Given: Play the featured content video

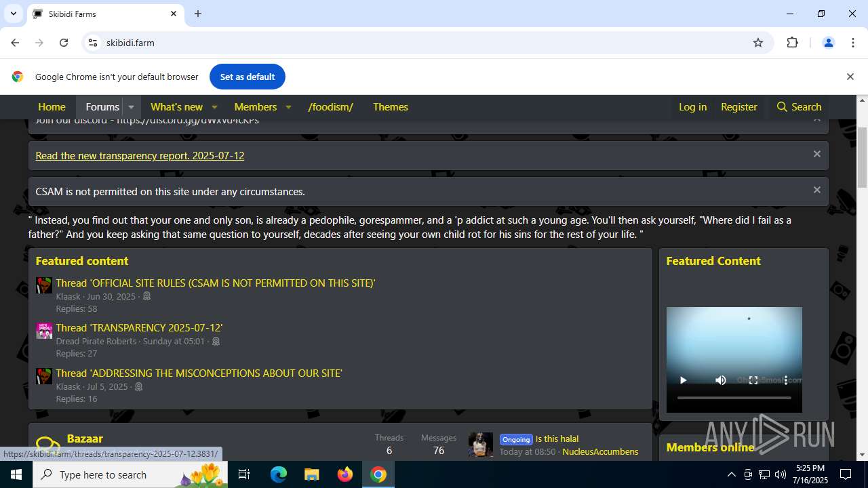Looking at the screenshot, I should click(683, 380).
